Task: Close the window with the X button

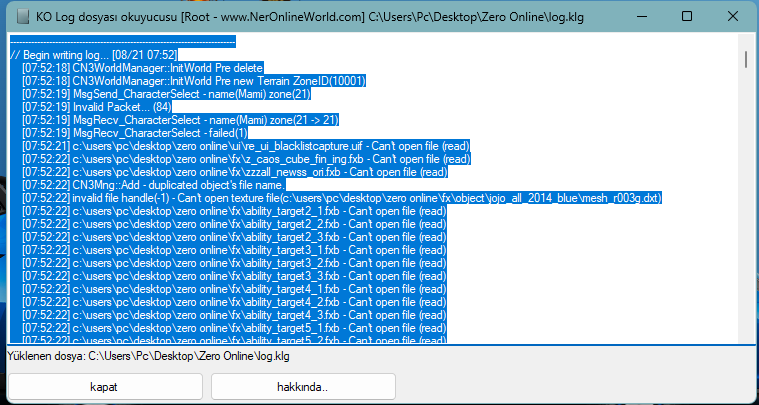Action: [732, 16]
